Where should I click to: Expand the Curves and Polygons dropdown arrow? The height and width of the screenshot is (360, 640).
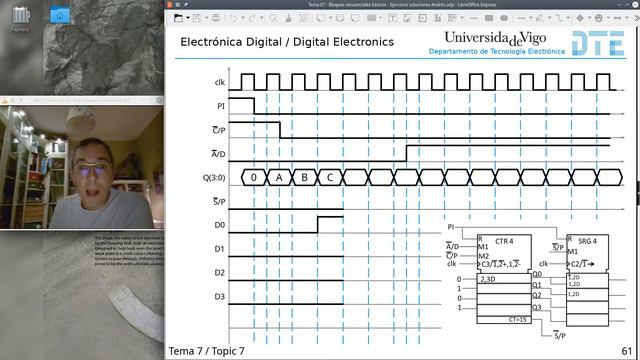550,18
